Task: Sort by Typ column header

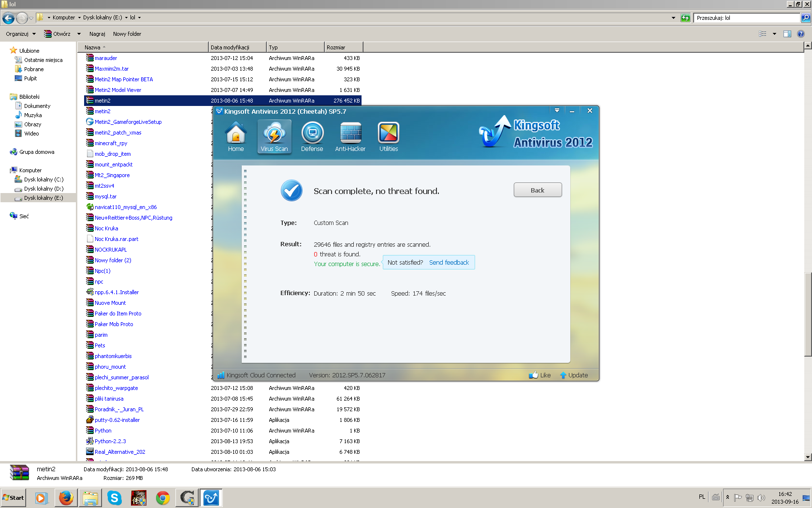Action: (x=295, y=47)
